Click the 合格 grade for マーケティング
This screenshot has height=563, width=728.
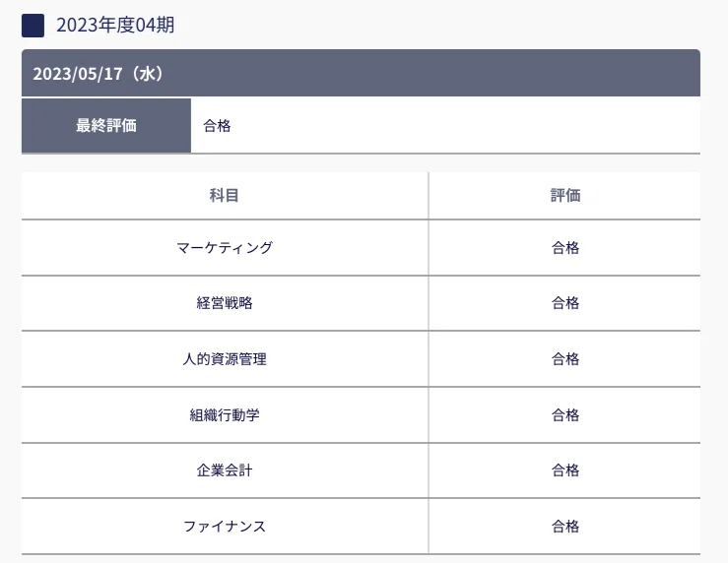565,248
